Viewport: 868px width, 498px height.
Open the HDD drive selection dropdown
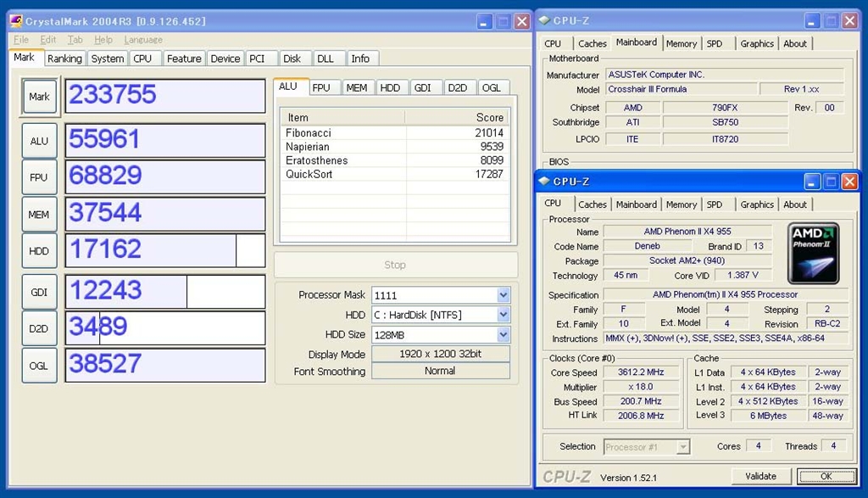click(x=503, y=315)
